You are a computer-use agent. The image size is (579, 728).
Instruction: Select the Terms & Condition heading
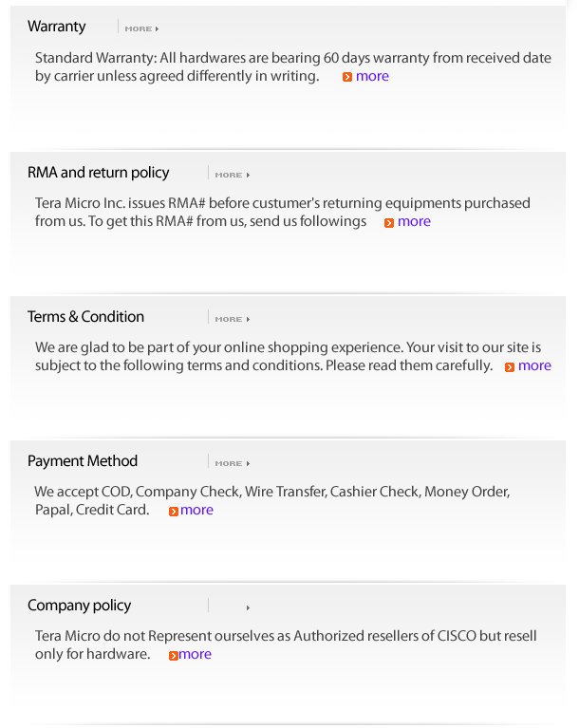pos(85,317)
